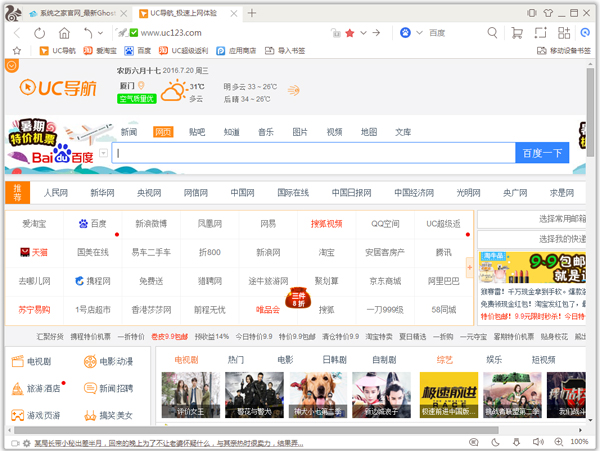This screenshot has width=600, height=451.
Task: Restore the last closed tab
Action: (x=88, y=33)
